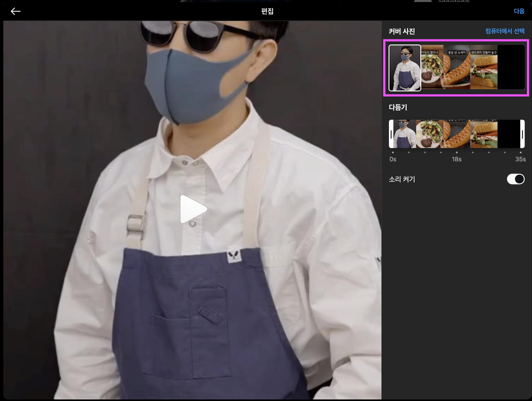Click 다음 to proceed
Viewport: 532px width, 401px height.
519,11
